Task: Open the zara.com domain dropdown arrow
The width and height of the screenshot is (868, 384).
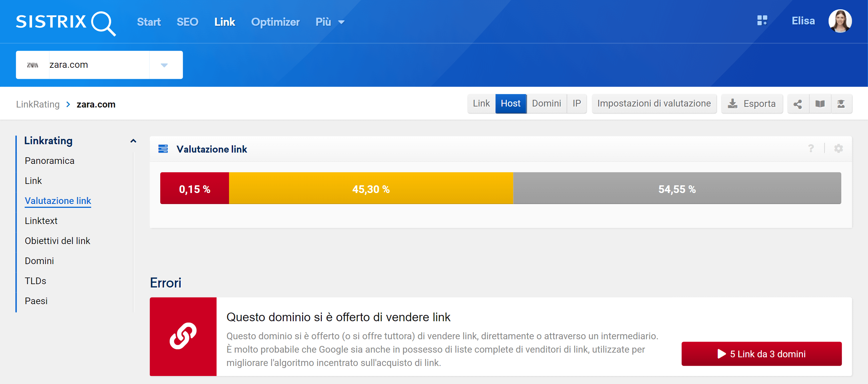Action: [x=164, y=65]
